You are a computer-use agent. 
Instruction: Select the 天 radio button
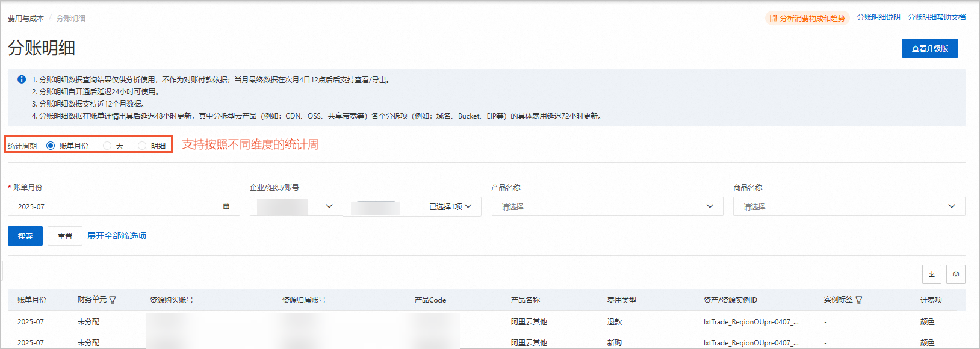[x=107, y=146]
